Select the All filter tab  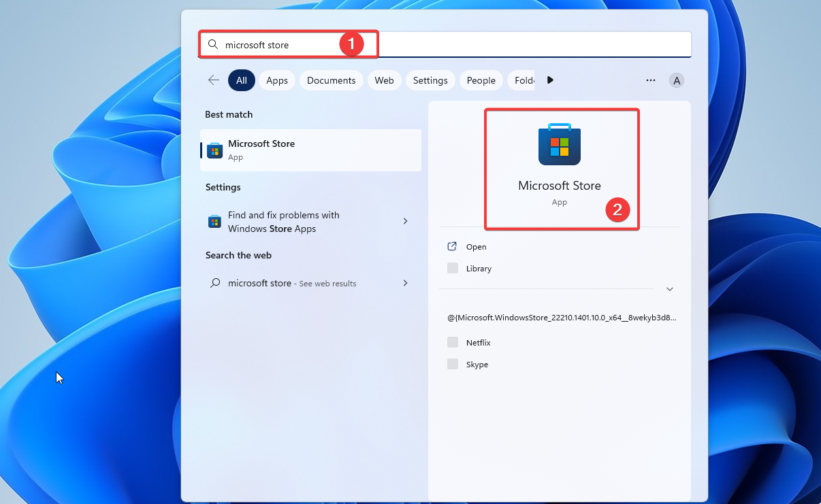[242, 80]
